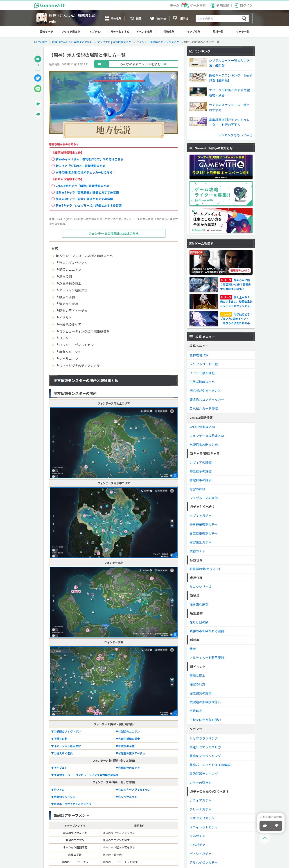Open 水神の瞳(216個)の場所チェッカー notice link
The image size is (289, 868).
click(85, 172)
